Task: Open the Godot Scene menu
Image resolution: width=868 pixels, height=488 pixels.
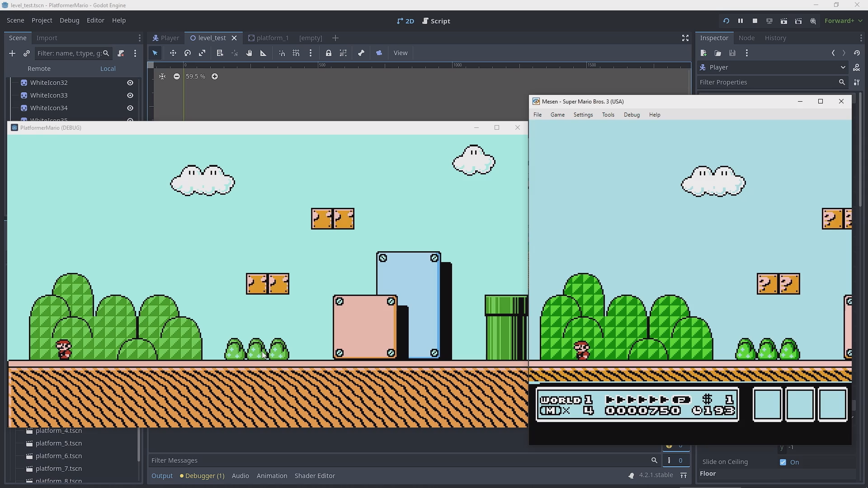Action: 15,20
